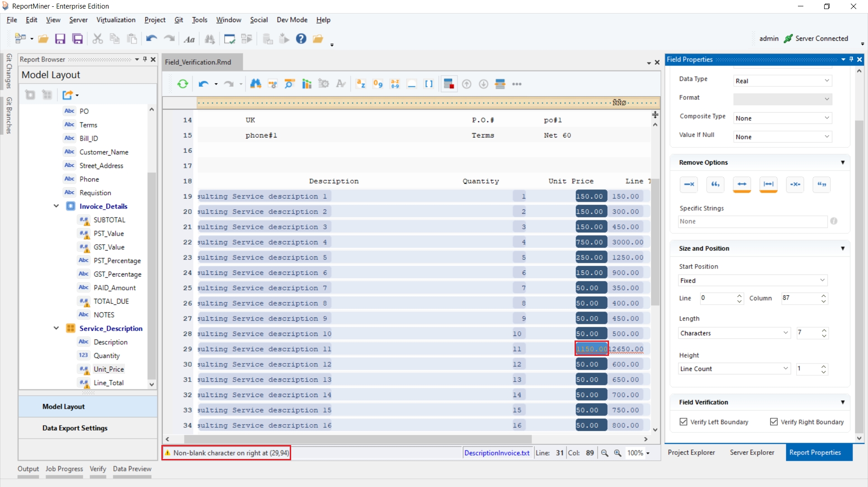Collapse the Invoice_Details tree node
Screen dimensions: 868x487
pyautogui.click(x=56, y=206)
